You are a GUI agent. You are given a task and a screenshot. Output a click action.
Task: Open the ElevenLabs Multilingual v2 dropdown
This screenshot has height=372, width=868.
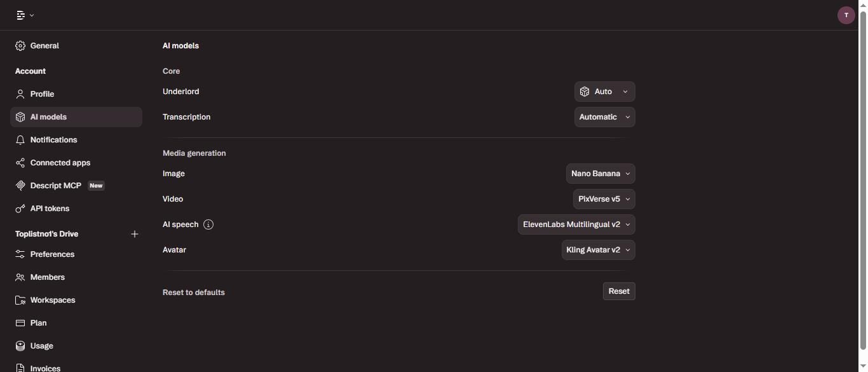point(576,224)
